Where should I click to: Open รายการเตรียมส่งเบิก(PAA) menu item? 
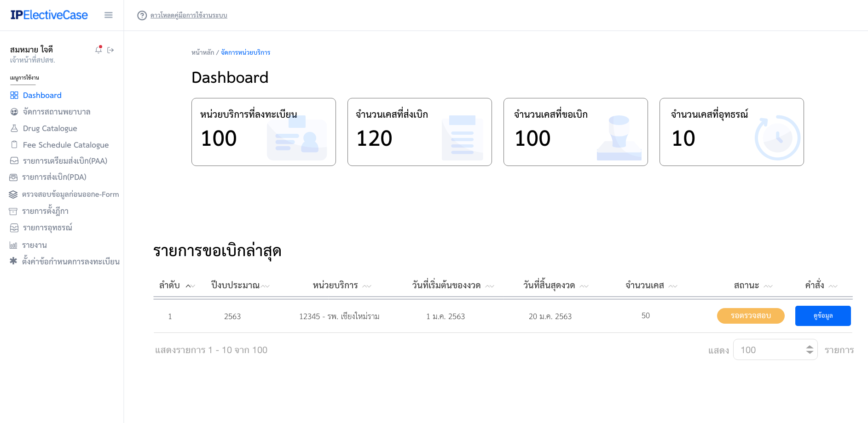tap(65, 161)
